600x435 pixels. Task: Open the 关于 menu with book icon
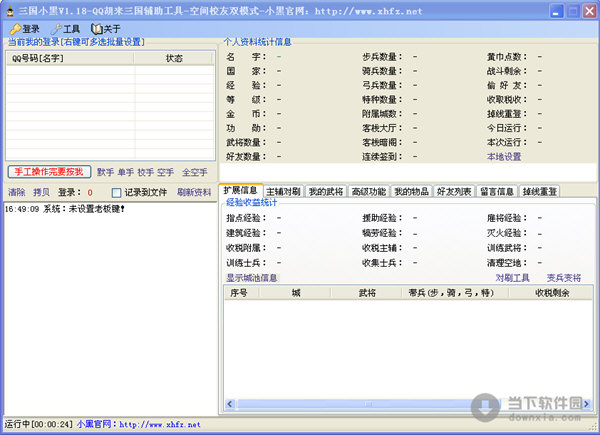pos(106,29)
